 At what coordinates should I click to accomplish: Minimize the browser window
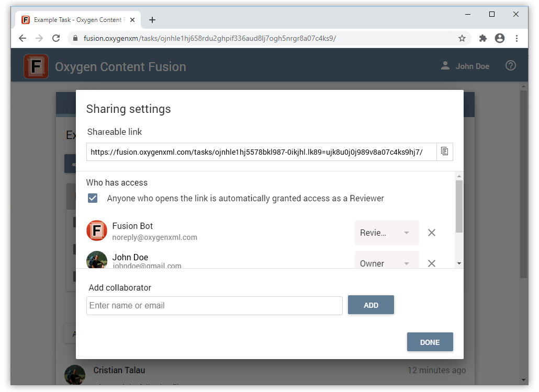pyautogui.click(x=468, y=14)
